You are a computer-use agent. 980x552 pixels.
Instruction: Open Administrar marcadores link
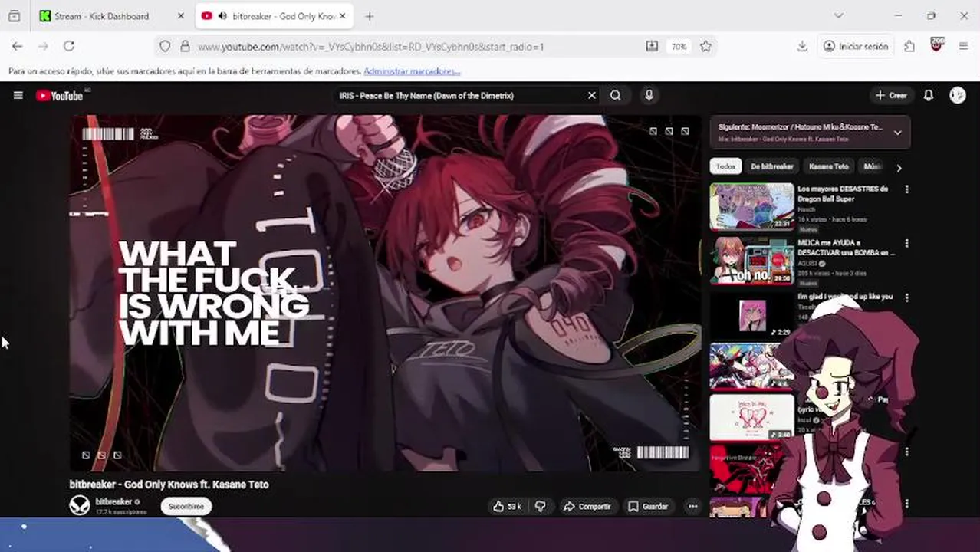[x=412, y=71]
